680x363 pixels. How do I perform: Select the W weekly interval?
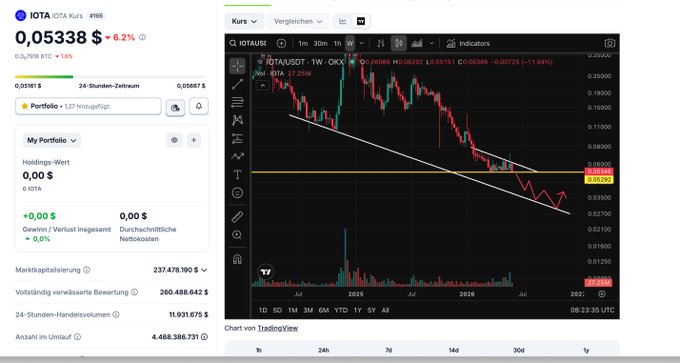(x=350, y=43)
